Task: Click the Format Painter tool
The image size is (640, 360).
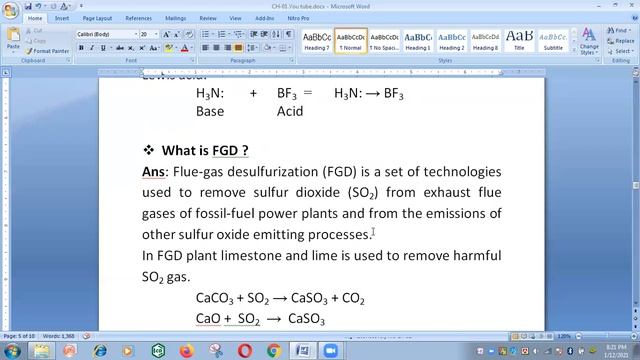Action: (x=47, y=51)
